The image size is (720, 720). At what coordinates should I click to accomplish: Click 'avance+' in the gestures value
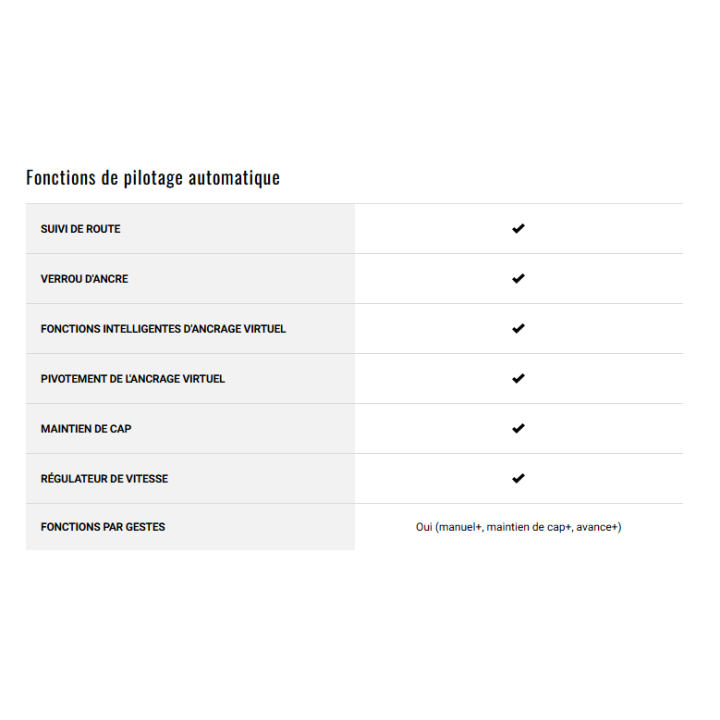597,527
